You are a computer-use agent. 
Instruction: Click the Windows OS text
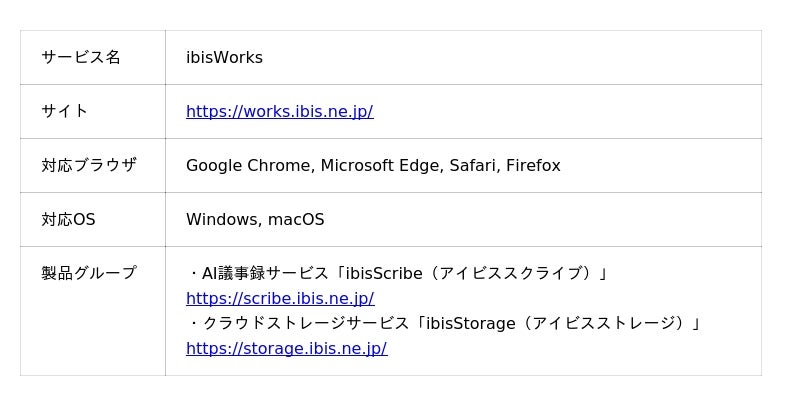222,219
